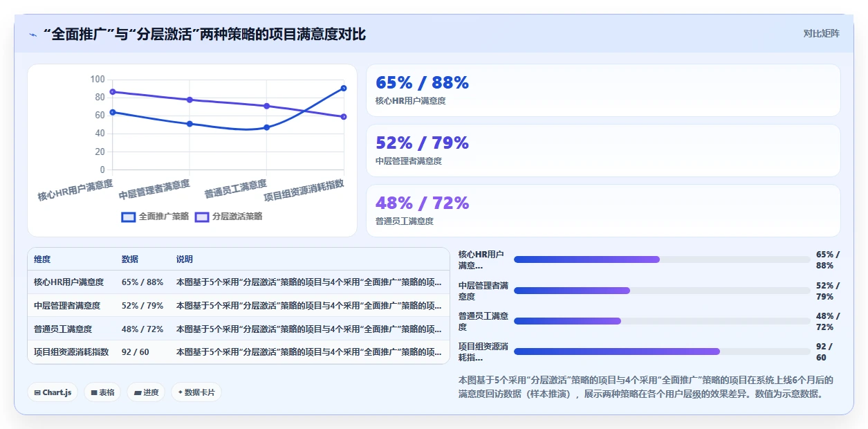Click the 项目组资源消耗指数 progress bar
Screen dimensions: 868x429
coord(662,352)
